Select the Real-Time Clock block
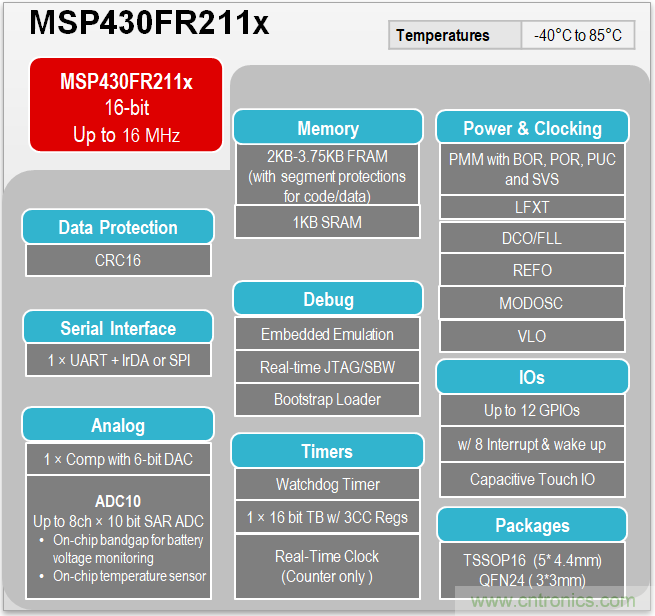Viewport: 655px width, 616px height. coord(327,566)
